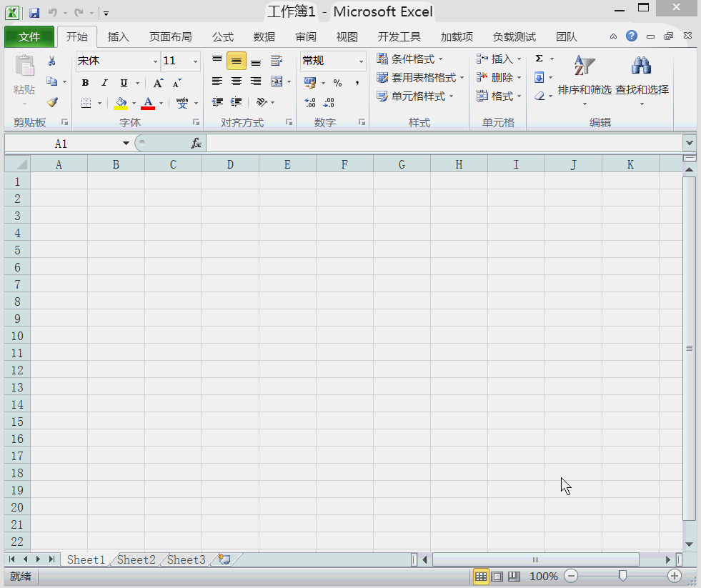Toggle align text left
701x588 pixels.
coord(217,81)
